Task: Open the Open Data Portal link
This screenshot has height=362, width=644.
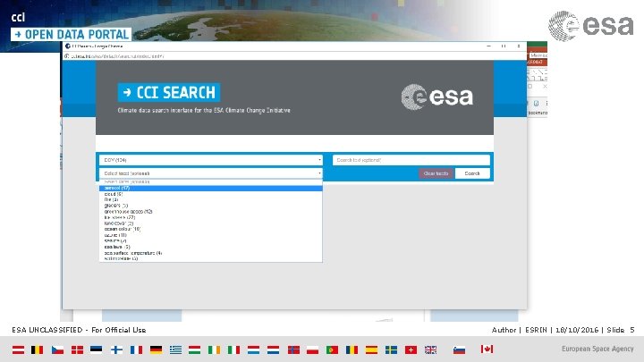Action: point(71,35)
